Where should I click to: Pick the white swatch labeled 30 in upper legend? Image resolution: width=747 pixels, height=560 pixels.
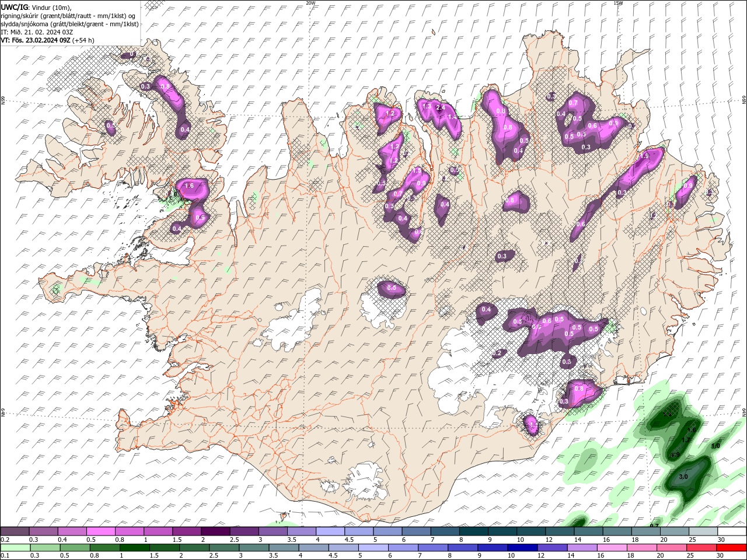click(x=731, y=531)
